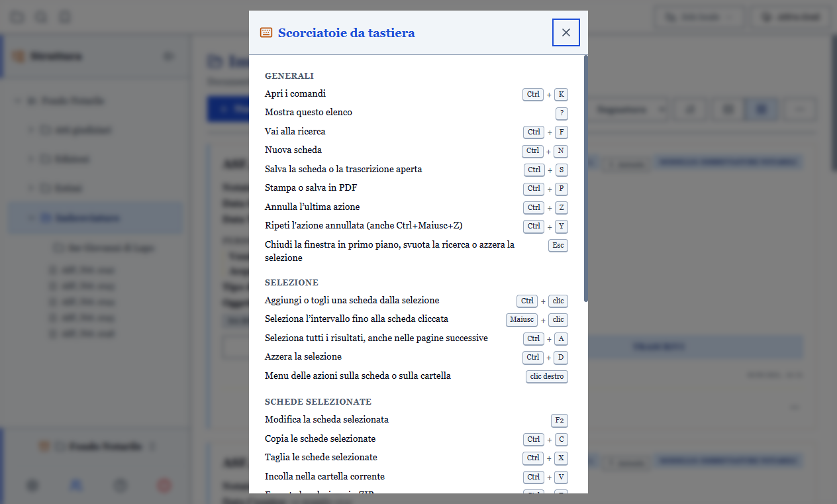Click the "Ripeti l'azione annullata" row label

point(364,226)
